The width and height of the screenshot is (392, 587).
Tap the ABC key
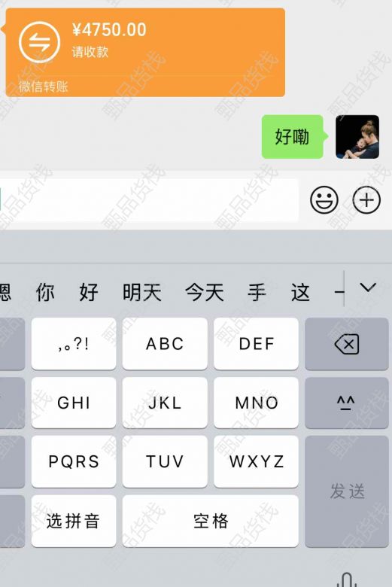[165, 344]
